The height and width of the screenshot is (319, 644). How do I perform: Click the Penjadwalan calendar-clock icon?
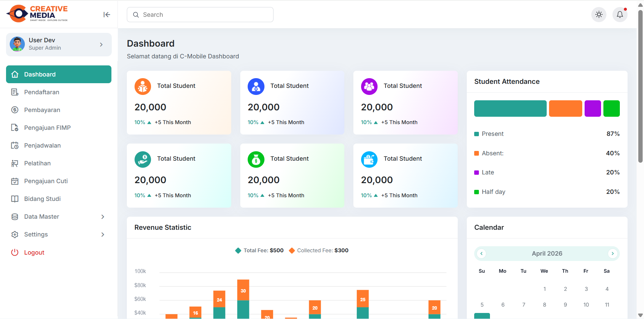[x=15, y=145]
